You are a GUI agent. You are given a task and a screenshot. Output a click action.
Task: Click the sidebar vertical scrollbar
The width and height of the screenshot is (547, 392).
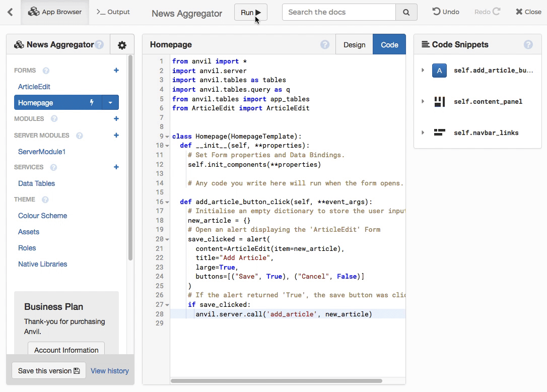point(130,158)
